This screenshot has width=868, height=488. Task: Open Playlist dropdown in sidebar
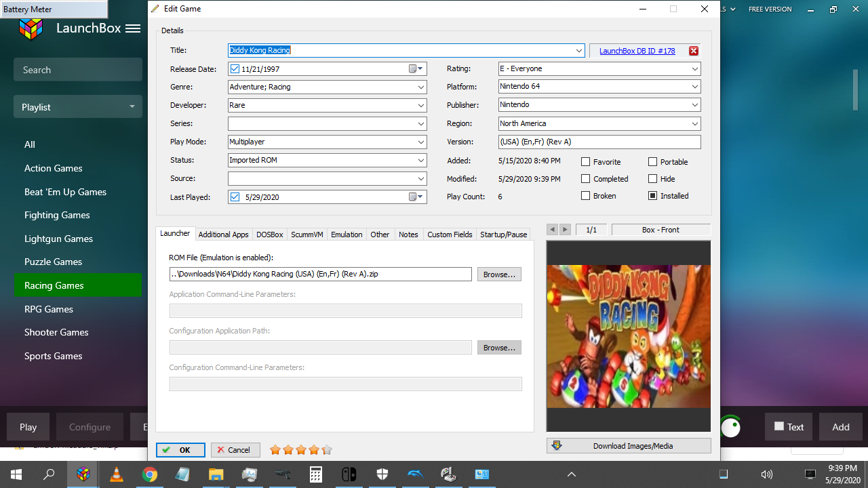point(78,107)
